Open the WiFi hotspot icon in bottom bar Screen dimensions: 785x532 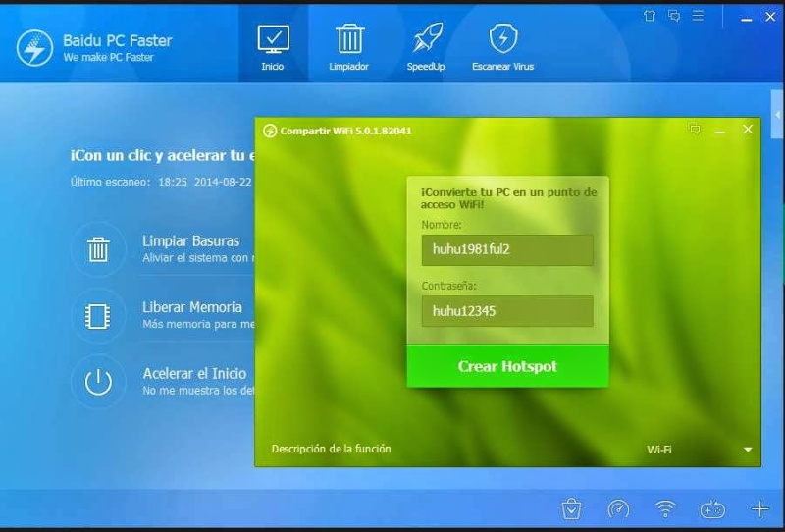665,509
